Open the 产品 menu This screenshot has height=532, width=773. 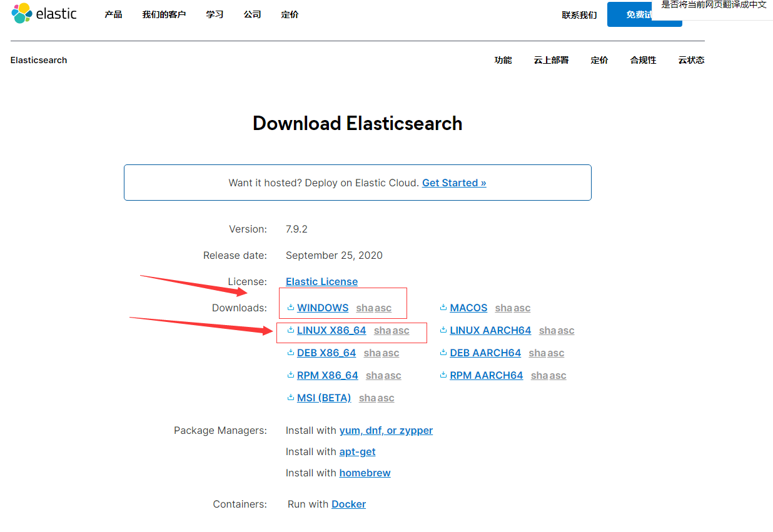(113, 14)
